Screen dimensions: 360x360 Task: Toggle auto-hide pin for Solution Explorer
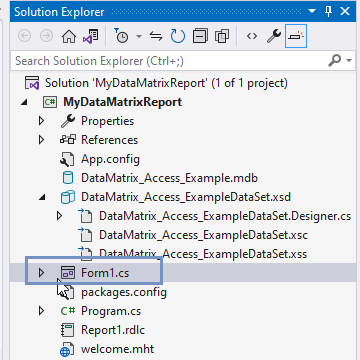[x=328, y=12]
